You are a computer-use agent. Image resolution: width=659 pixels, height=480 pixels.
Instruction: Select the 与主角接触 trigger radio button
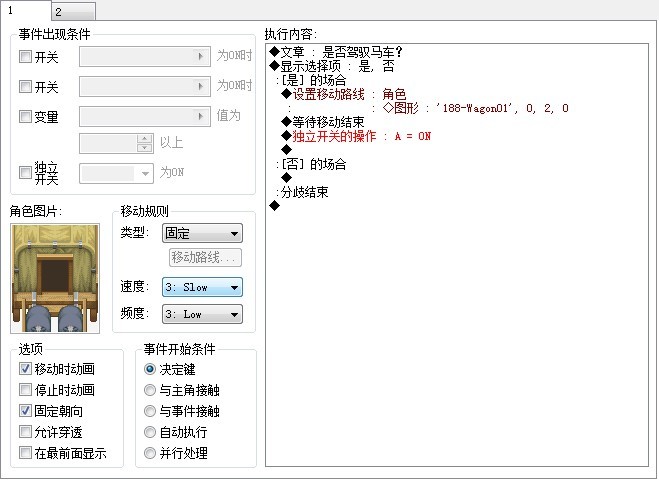tap(150, 390)
